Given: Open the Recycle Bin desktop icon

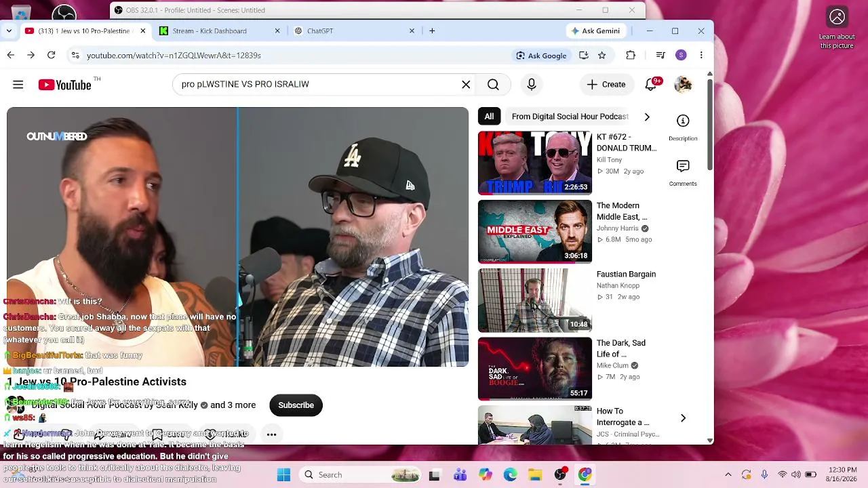Looking at the screenshot, I should point(21,12).
